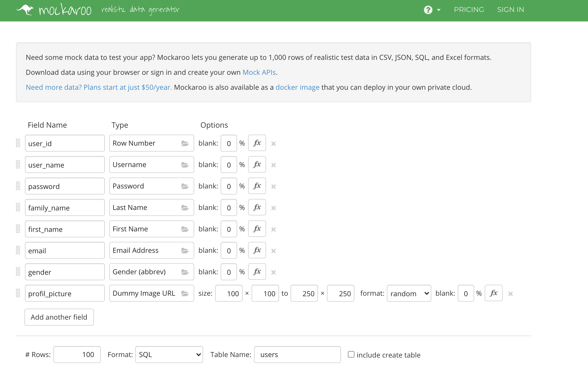Focus the # Rows number input
The height and width of the screenshot is (371, 588).
77,355
